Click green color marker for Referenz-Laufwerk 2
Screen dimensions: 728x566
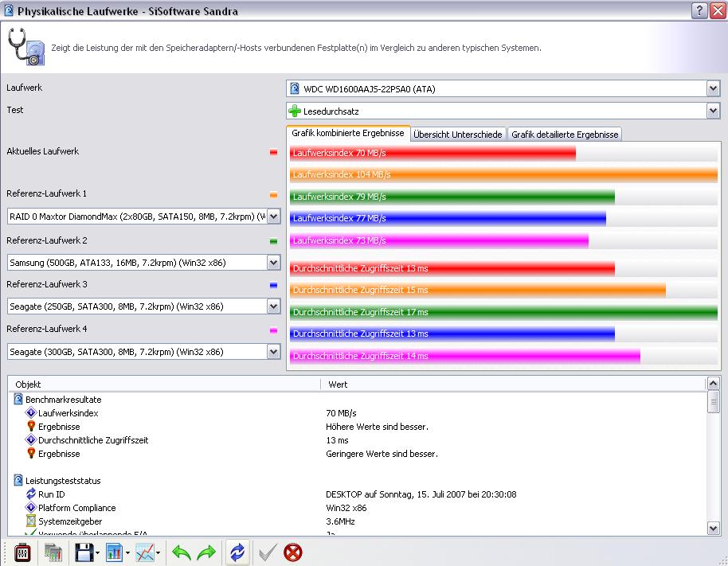click(x=273, y=241)
